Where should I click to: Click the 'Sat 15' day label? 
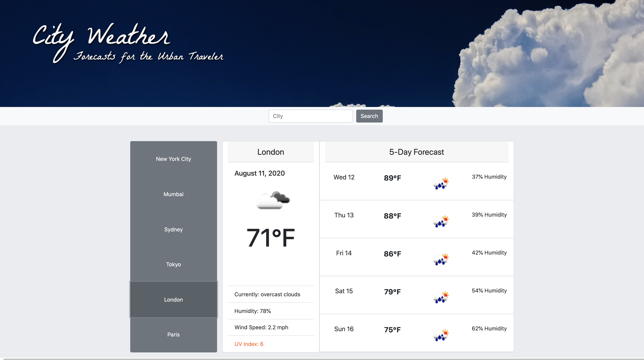click(x=344, y=291)
